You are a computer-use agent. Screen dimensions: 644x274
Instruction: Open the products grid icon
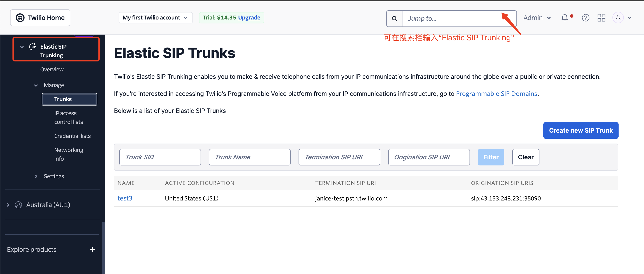click(601, 18)
